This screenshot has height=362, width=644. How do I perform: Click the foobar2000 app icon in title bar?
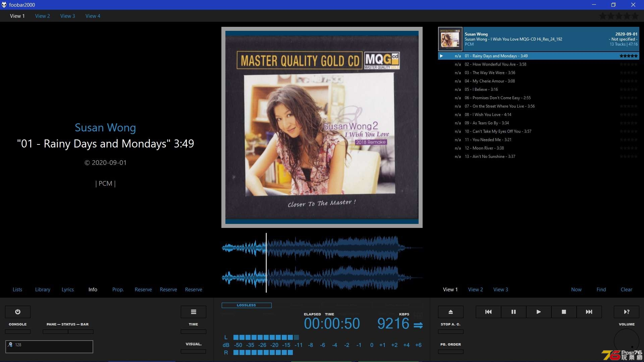(x=4, y=5)
